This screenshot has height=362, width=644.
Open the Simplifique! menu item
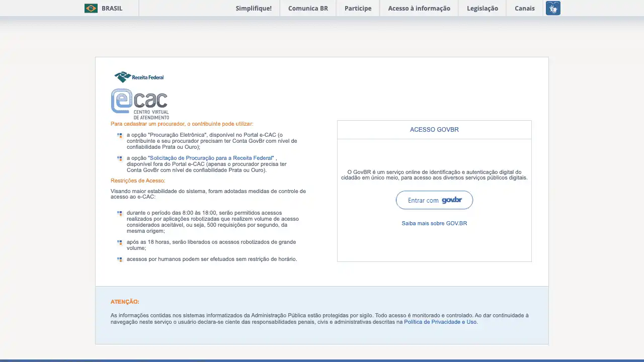pyautogui.click(x=254, y=8)
